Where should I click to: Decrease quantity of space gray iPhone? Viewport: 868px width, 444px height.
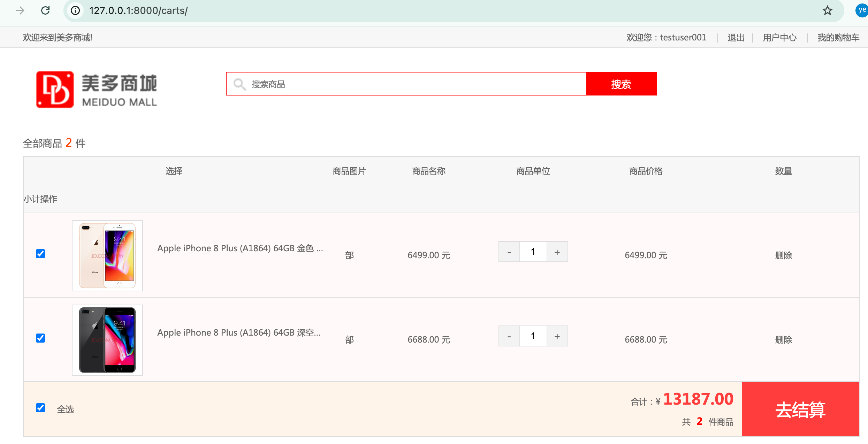pos(509,336)
